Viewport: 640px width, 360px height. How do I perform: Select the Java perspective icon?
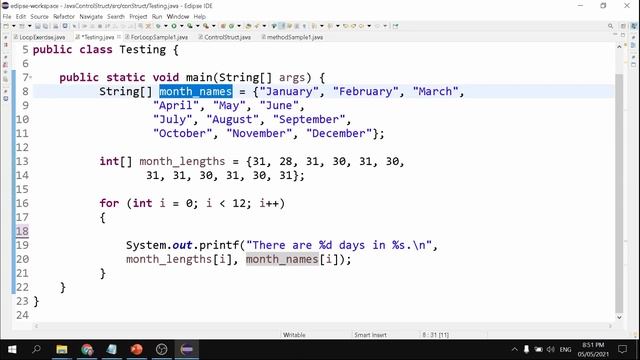point(634,26)
